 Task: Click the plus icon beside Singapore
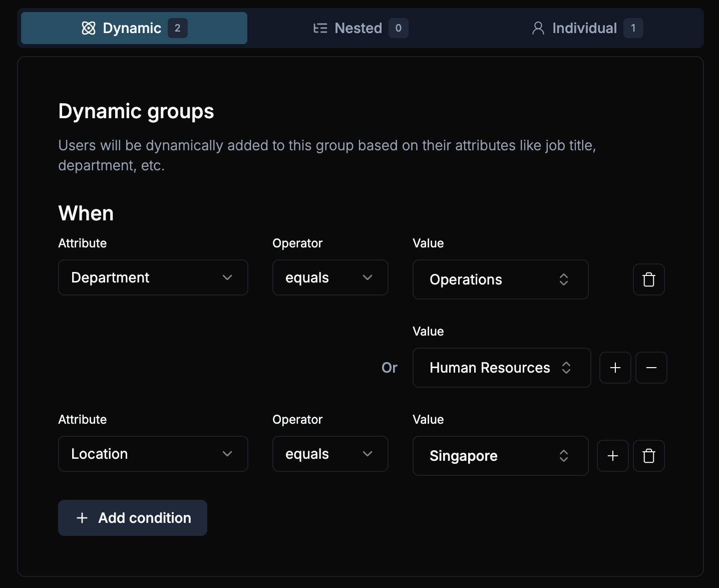point(612,456)
